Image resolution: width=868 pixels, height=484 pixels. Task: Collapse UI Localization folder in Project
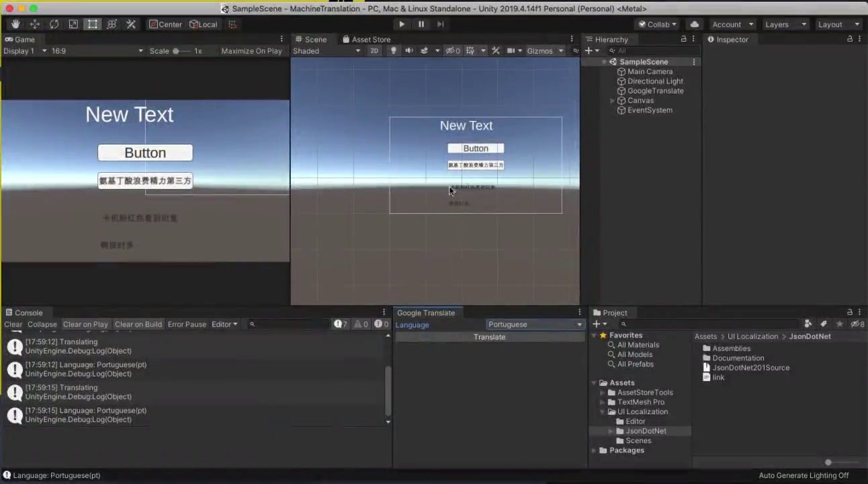[603, 411]
